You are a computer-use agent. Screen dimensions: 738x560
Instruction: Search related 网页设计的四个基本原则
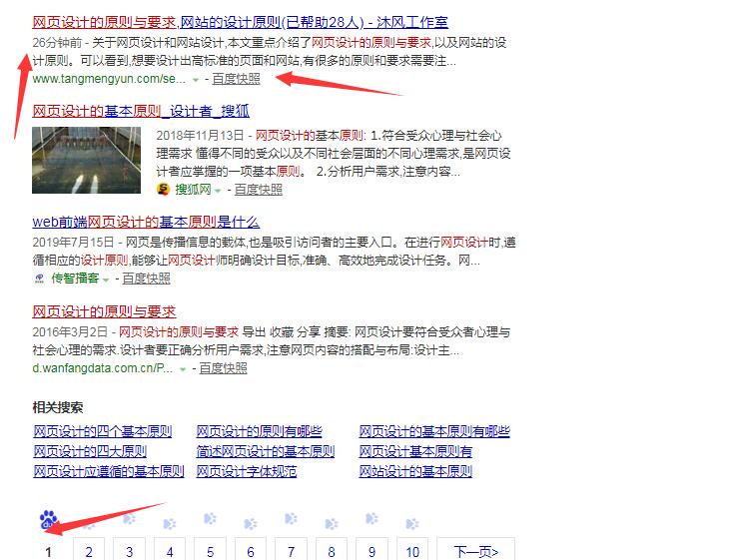point(103,431)
